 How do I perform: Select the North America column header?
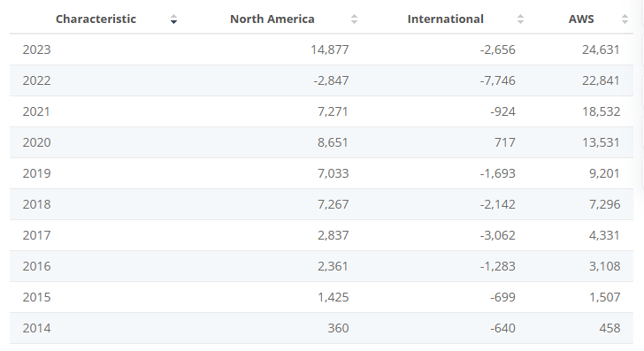pos(272,19)
